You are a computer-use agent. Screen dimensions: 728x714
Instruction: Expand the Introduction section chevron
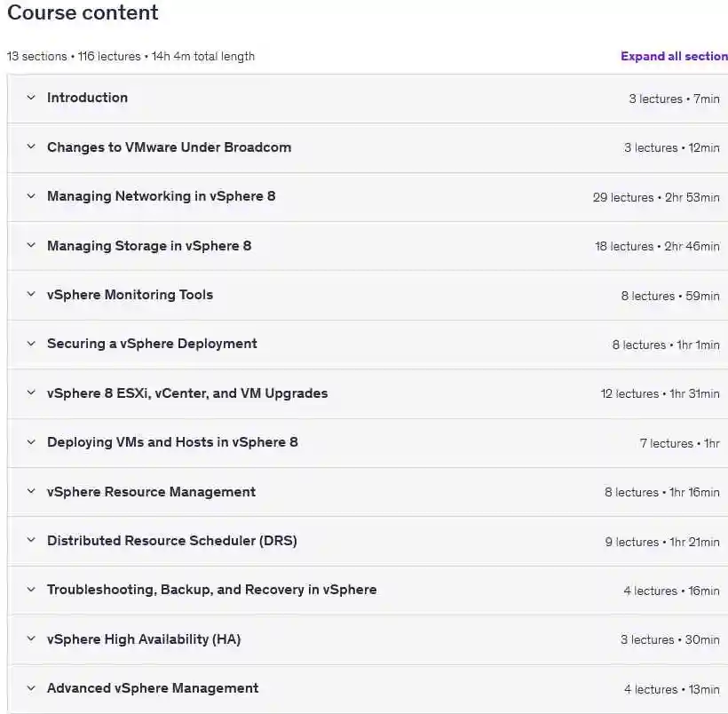point(31,98)
